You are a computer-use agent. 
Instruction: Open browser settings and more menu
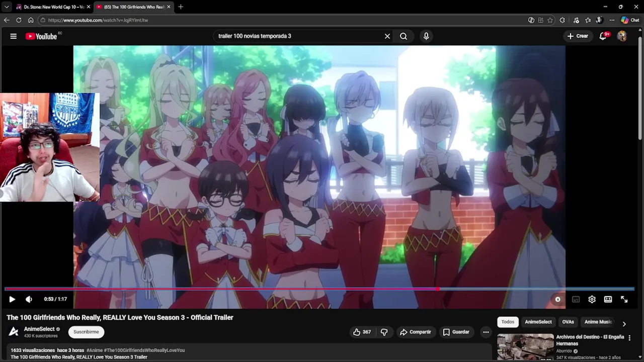tap(612, 20)
